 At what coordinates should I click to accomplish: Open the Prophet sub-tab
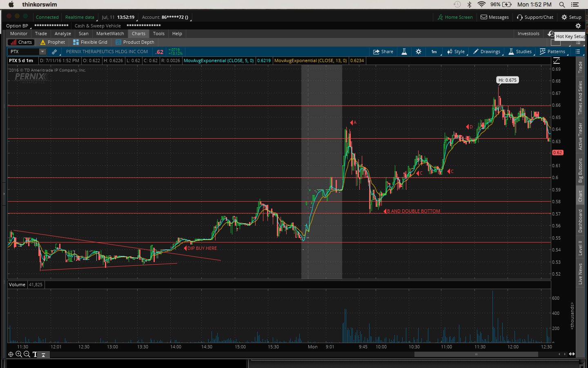tap(53, 42)
